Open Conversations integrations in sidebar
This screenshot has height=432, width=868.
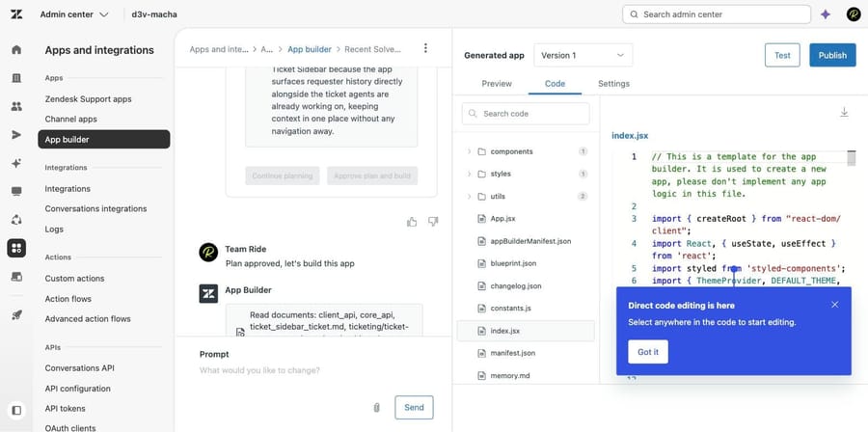95,208
